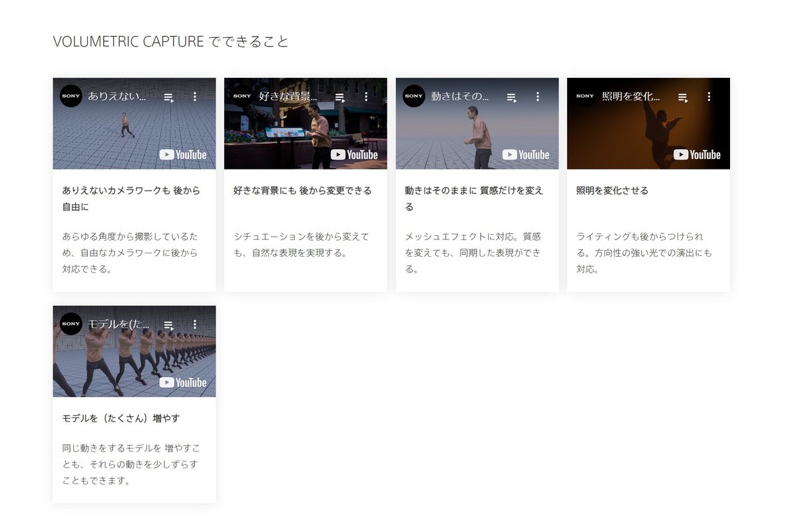
Task: Click YouTube logo on ありえない video
Action: pyautogui.click(x=184, y=155)
